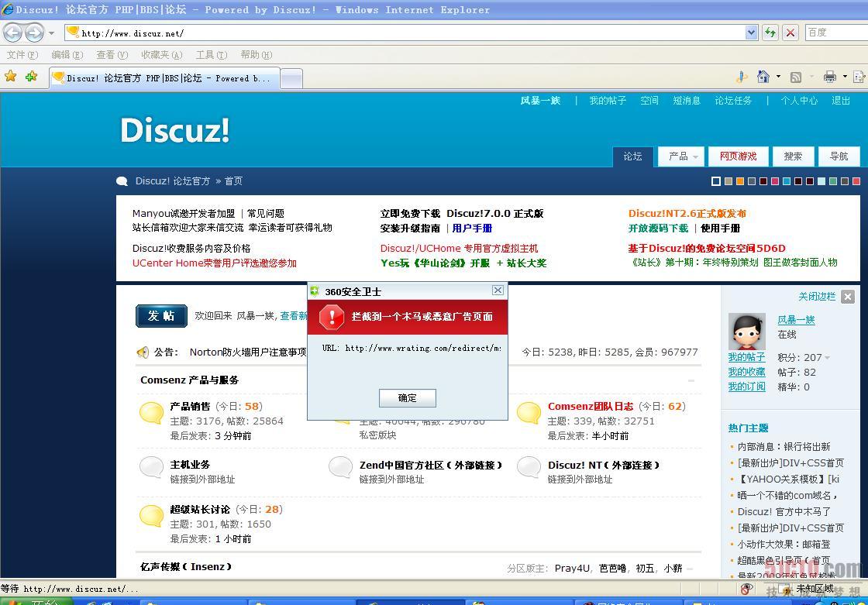Open the address bar history dropdown

pyautogui.click(x=751, y=32)
